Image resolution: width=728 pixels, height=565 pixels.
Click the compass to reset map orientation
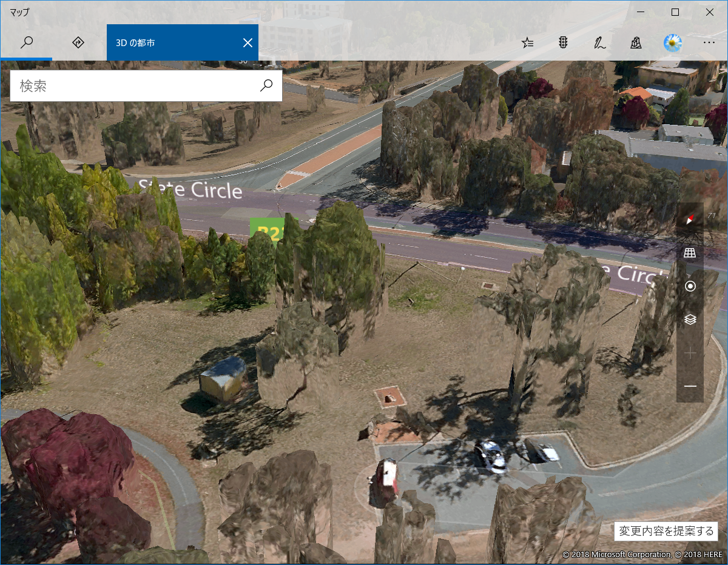pos(690,218)
